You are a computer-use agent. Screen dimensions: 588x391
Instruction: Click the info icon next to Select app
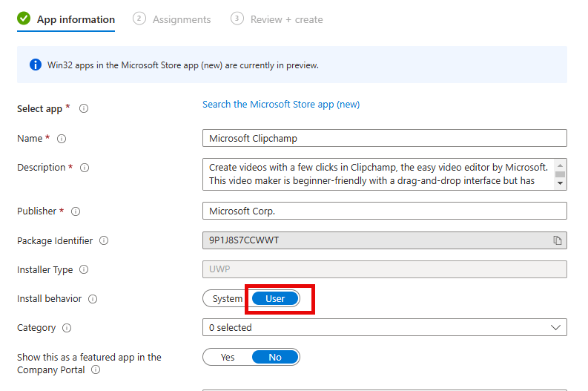(x=84, y=108)
